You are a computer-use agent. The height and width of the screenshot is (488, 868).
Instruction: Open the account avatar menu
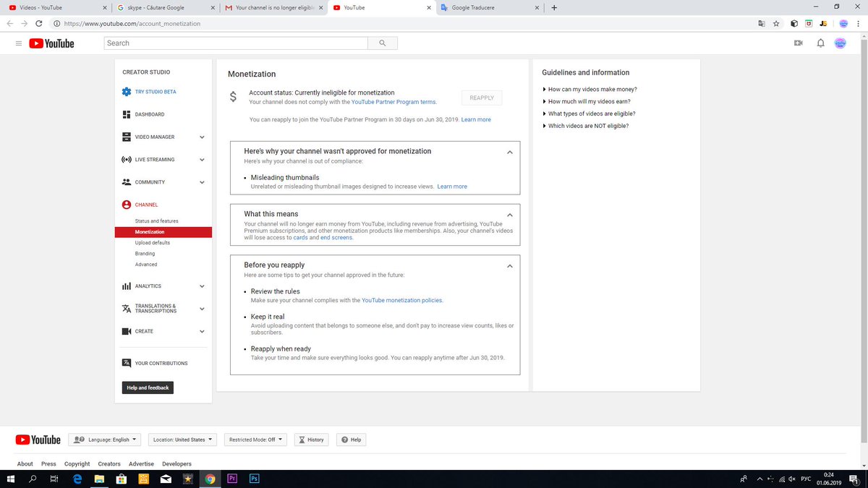pyautogui.click(x=841, y=43)
